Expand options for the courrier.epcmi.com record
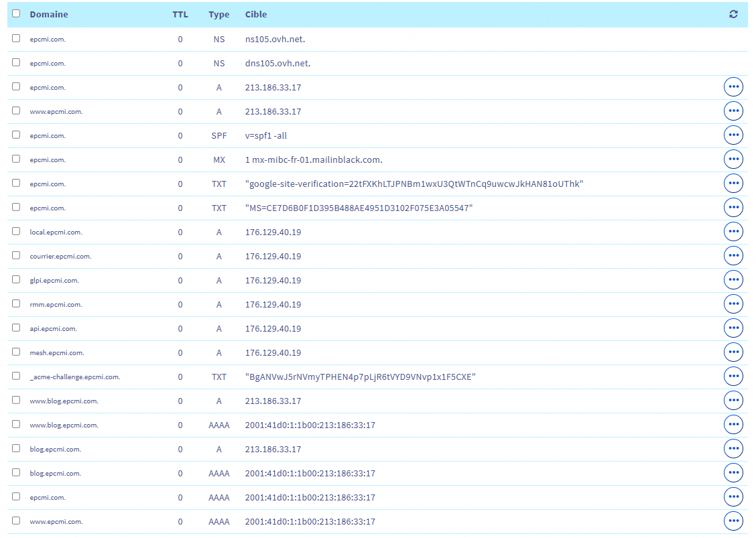Viewport: 756px width, 538px height. point(733,256)
